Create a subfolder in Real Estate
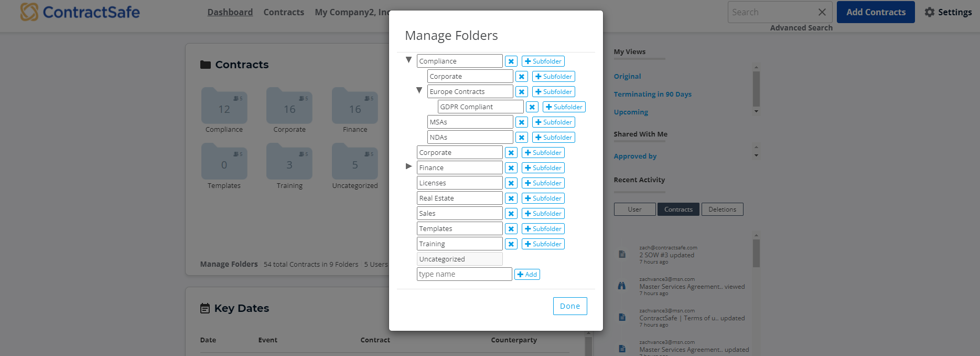 543,198
